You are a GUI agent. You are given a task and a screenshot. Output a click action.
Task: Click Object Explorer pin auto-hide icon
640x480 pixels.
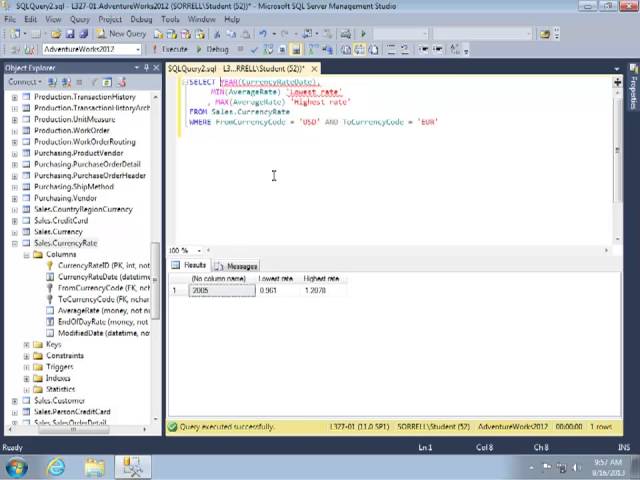[147, 68]
